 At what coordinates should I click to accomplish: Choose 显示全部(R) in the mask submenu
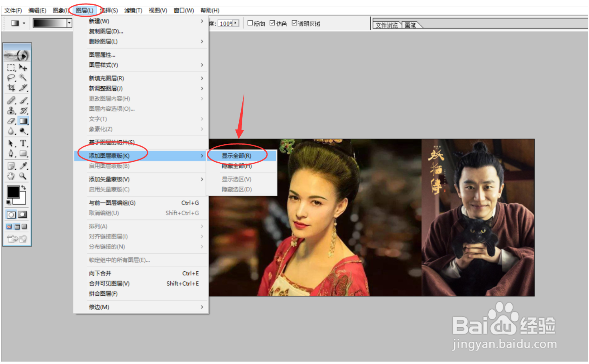click(242, 156)
